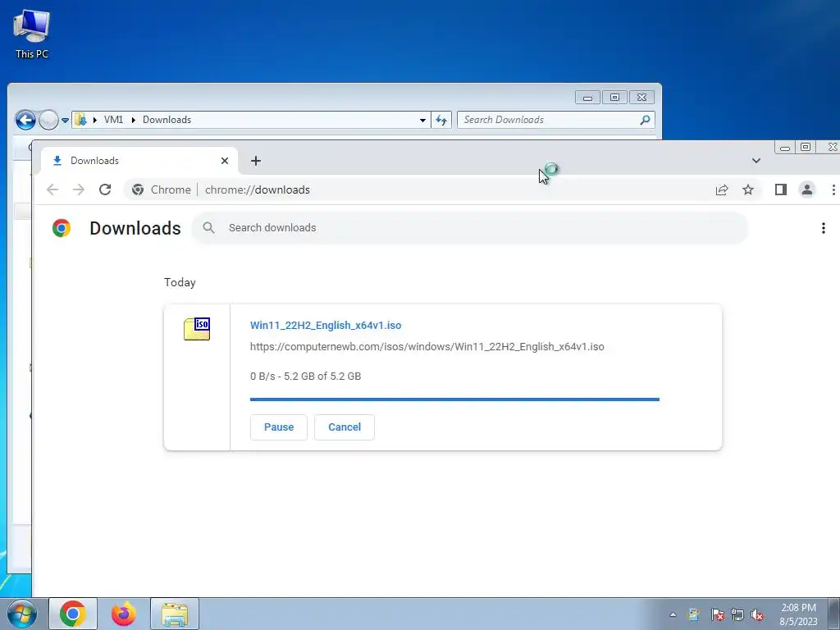Viewport: 840px width, 630px height.
Task: Click Chrome icon in taskbar
Action: [73, 614]
